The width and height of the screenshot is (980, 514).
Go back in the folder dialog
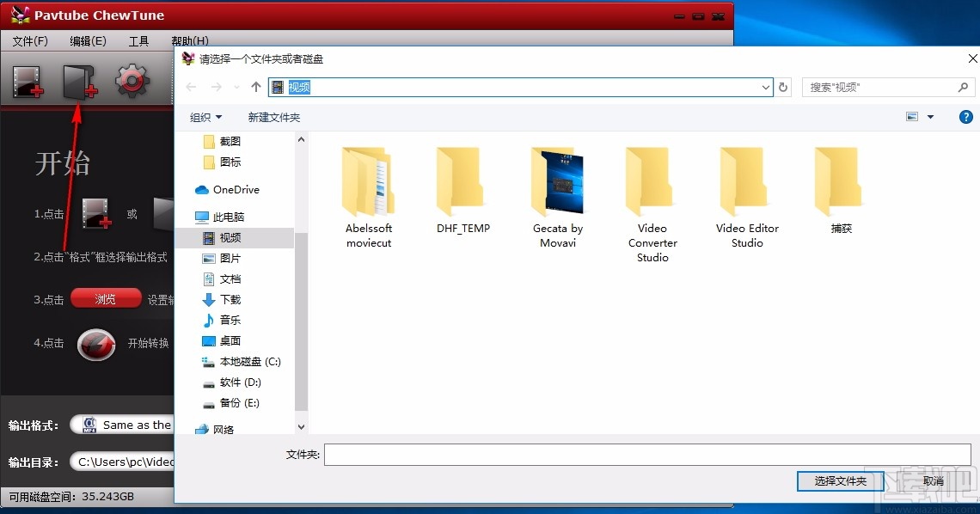click(191, 87)
